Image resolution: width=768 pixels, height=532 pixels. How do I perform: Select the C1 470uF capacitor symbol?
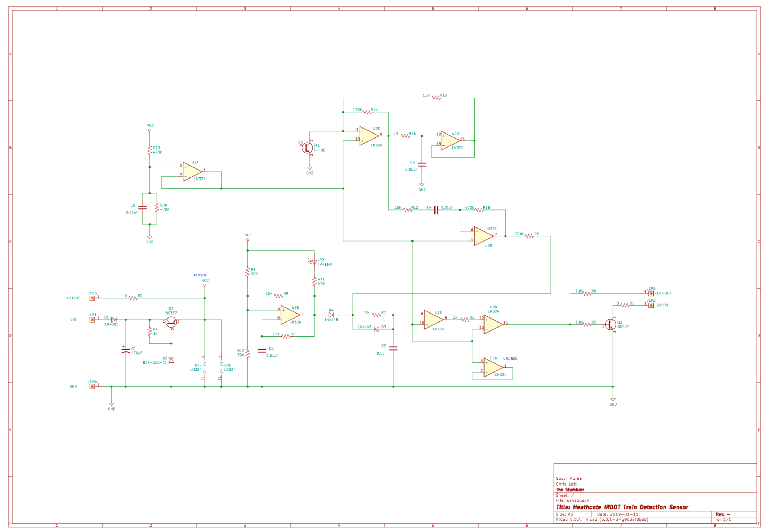point(125,351)
